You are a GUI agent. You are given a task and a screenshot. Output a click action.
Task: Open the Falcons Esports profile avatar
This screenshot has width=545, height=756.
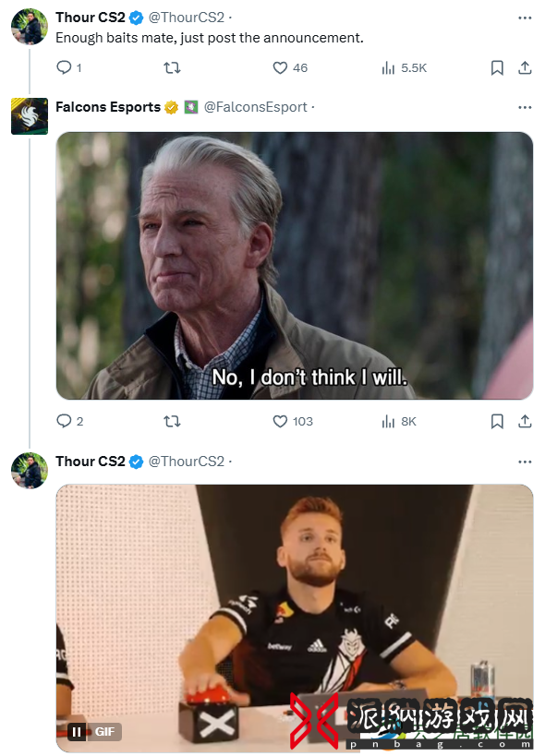tap(30, 116)
